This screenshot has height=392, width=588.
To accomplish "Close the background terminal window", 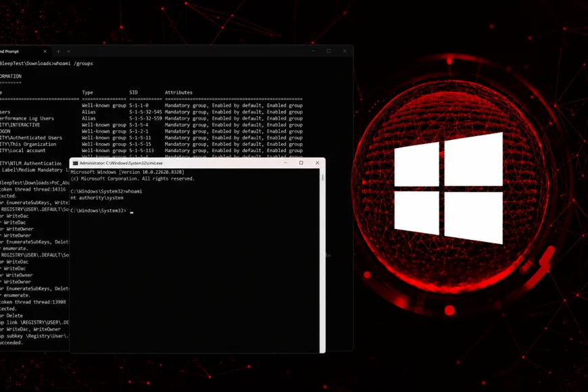I will (345, 51).
